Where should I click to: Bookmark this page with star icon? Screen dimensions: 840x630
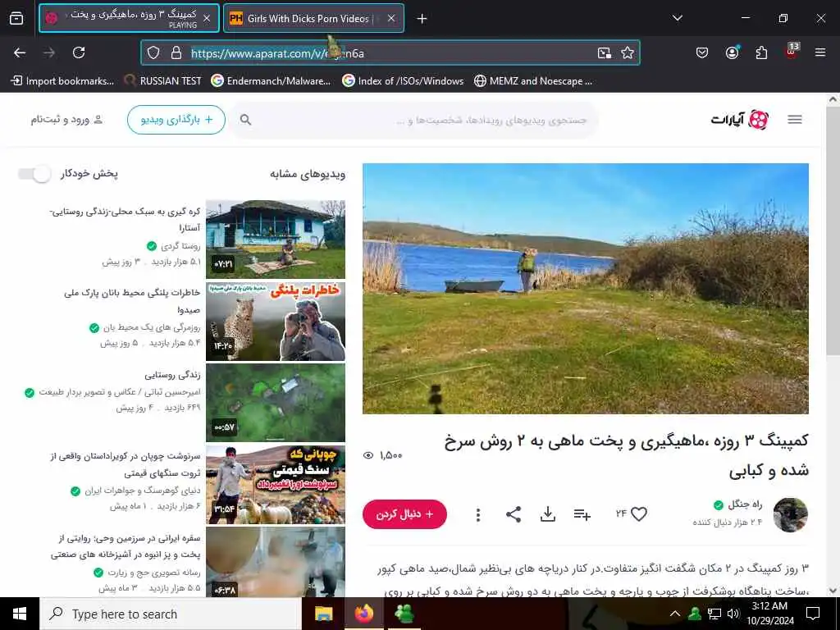628,52
